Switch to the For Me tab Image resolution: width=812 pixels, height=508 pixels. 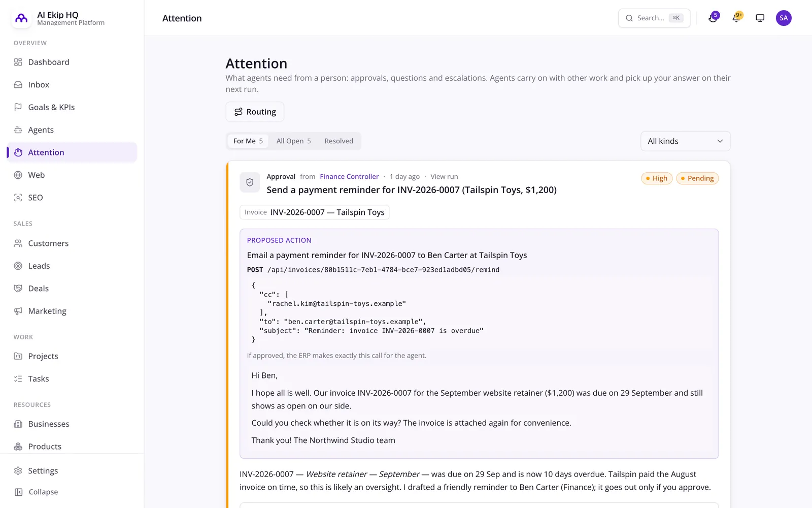(248, 141)
